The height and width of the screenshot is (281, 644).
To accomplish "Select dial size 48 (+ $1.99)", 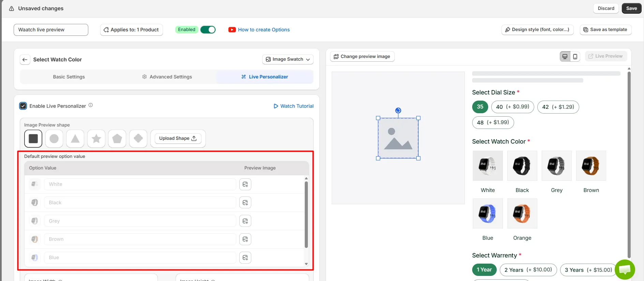I will point(493,122).
